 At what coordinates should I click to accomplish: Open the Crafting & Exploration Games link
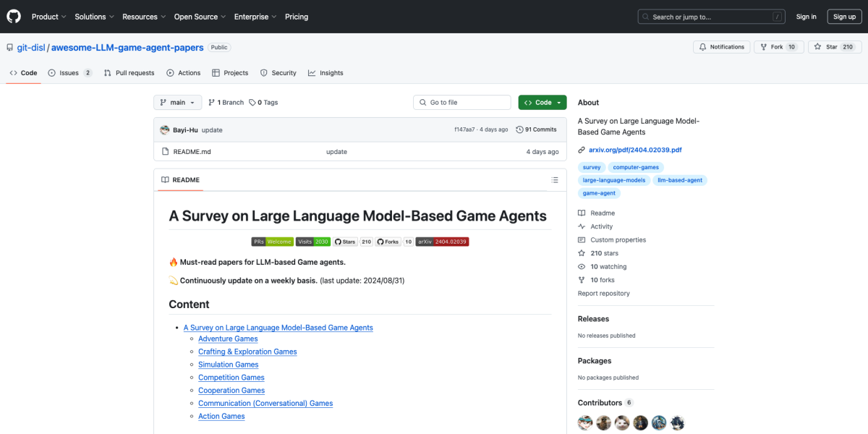click(x=247, y=351)
